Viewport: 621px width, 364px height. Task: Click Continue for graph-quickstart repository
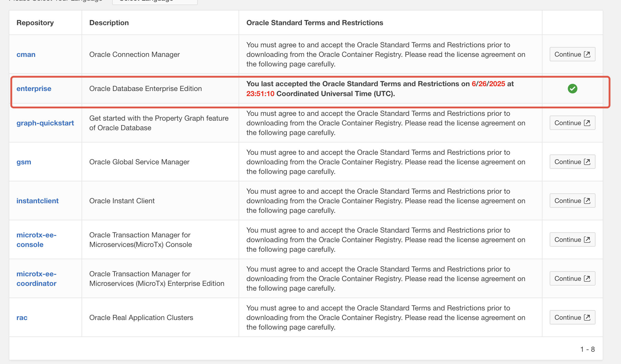[572, 123]
